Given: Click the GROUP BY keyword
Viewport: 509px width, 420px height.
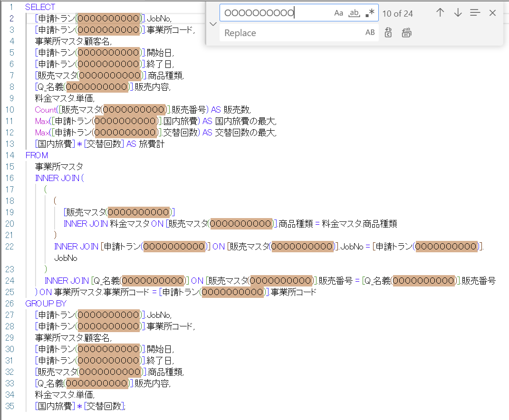Looking at the screenshot, I should click(x=46, y=304).
